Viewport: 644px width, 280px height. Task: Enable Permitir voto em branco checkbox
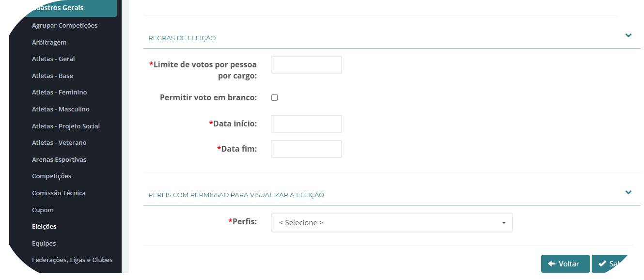[274, 97]
